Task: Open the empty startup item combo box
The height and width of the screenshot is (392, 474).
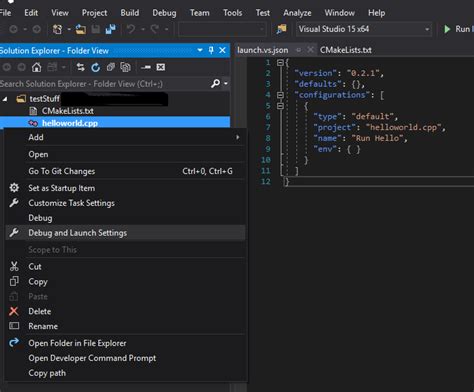Action: (x=223, y=29)
